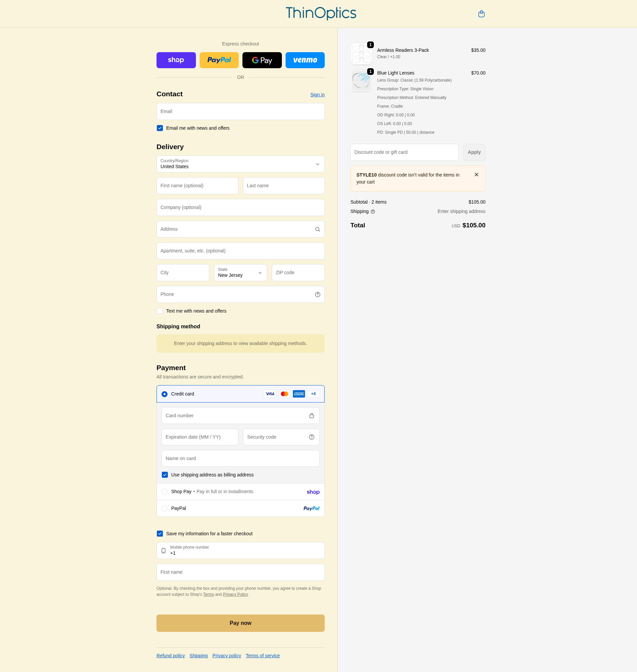Uncheck Email me with news and offers
This screenshot has width=637, height=672.
click(x=160, y=128)
